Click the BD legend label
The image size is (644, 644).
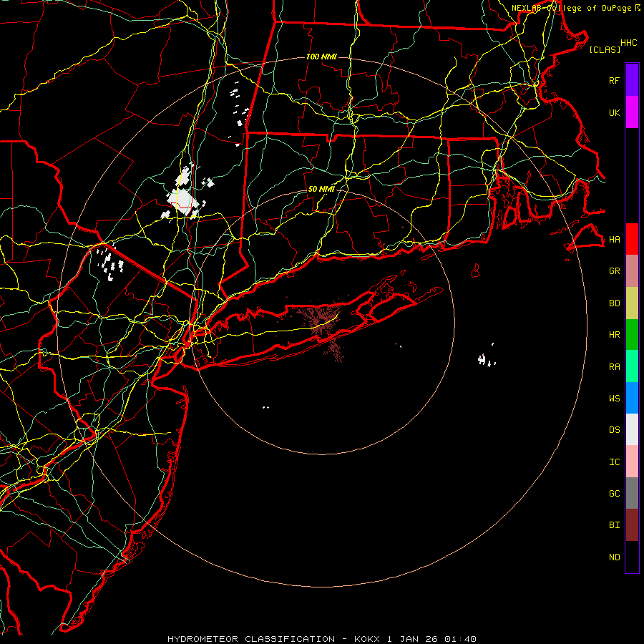click(x=614, y=303)
